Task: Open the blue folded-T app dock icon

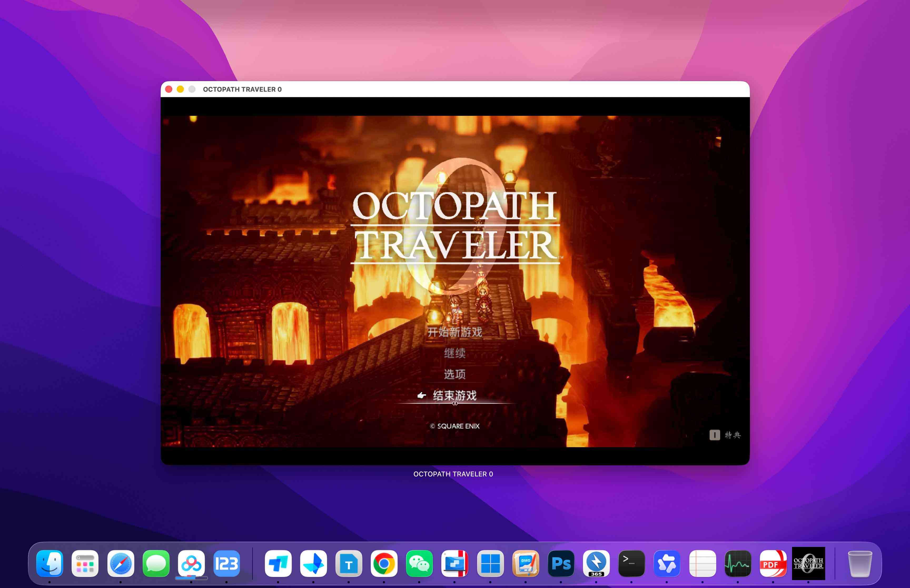Action: (x=278, y=564)
